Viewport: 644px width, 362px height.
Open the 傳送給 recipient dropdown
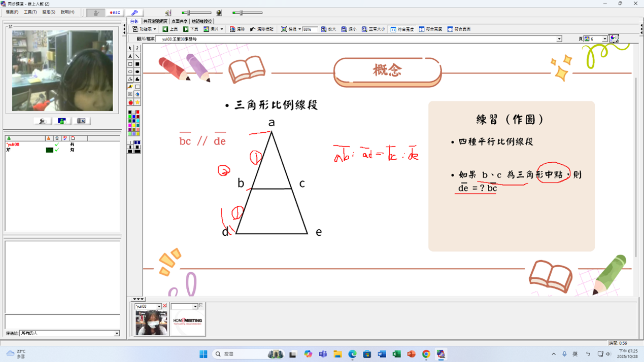click(116, 333)
